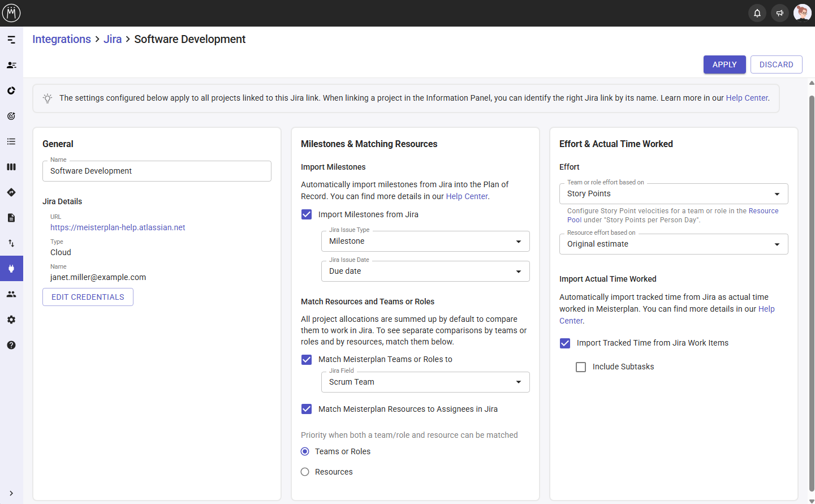Click the APPLY button
The image size is (815, 504).
coord(725,64)
